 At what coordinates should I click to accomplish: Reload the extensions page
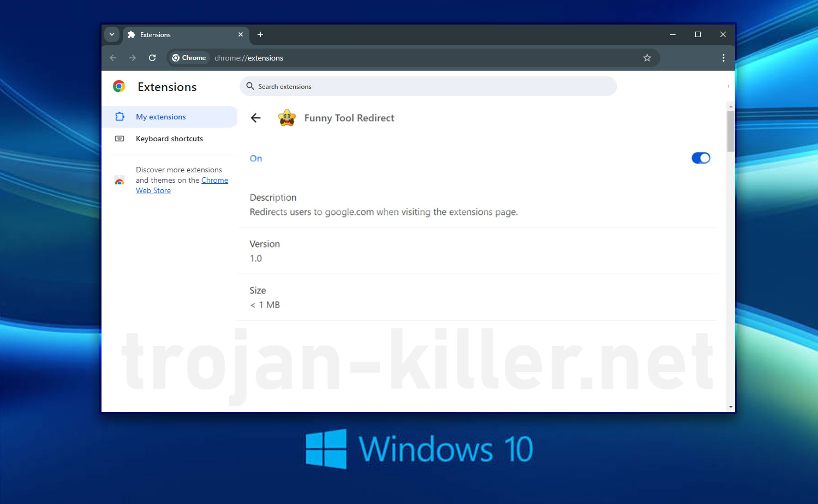tap(152, 58)
